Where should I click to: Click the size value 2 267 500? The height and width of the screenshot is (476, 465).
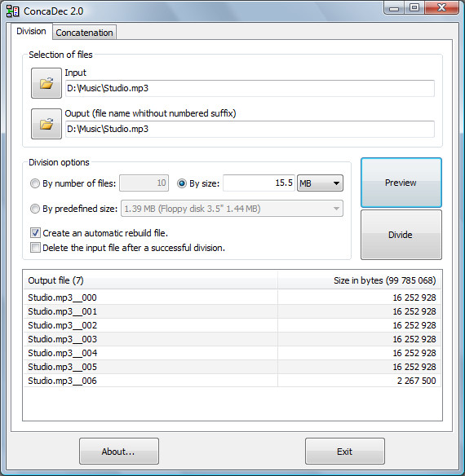[416, 381]
